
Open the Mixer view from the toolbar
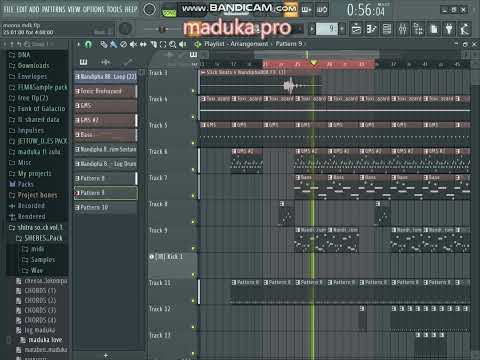pos(402,29)
